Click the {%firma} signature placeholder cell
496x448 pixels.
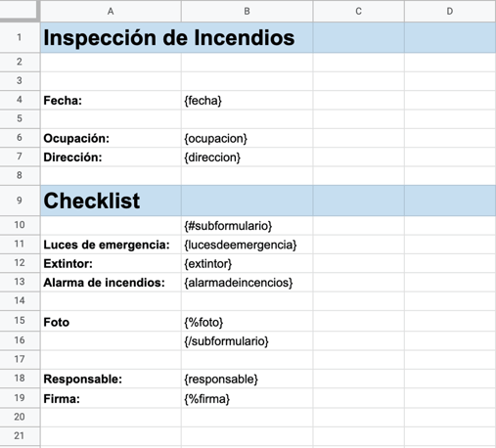click(x=247, y=398)
